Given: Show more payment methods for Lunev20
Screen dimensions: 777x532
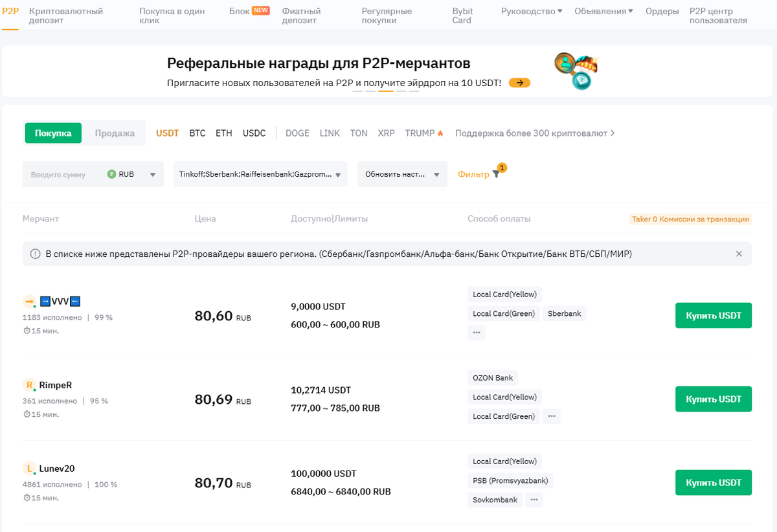Looking at the screenshot, I should coord(534,500).
